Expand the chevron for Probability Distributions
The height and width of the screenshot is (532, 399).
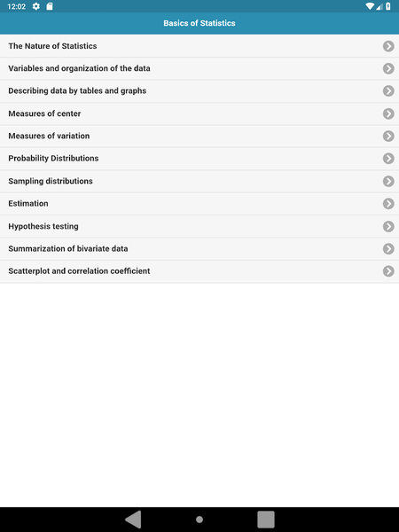pos(388,159)
